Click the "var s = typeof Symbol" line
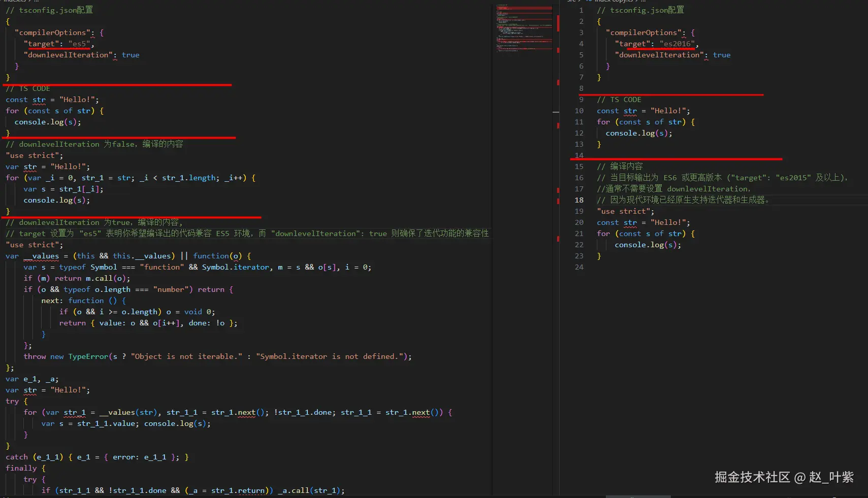Screen dimensions: 868x498 [198, 267]
